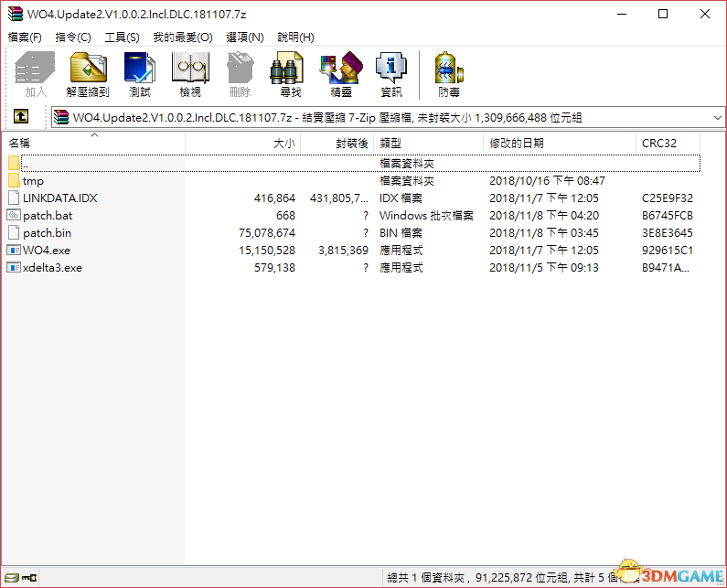Screen dimensions: 727x588
Task: Click the disk drive status bar icon
Action: point(11,578)
